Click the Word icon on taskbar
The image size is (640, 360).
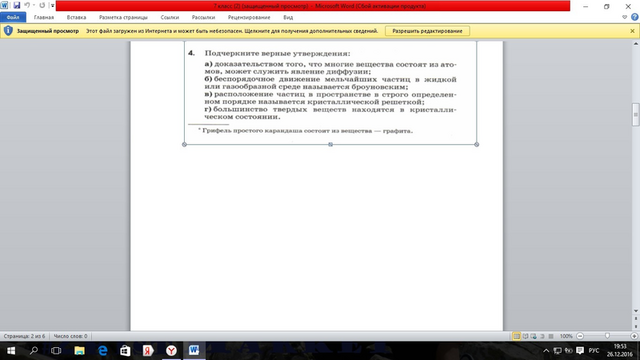(194, 351)
